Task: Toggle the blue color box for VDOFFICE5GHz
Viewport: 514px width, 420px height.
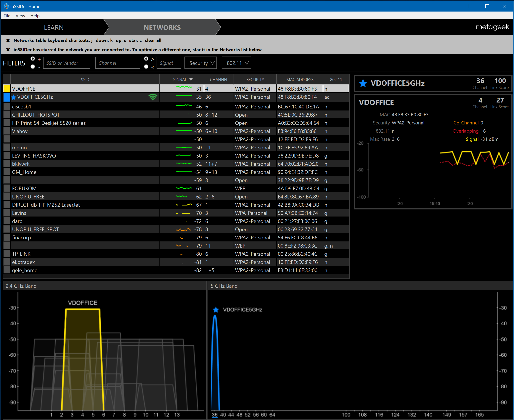Action: pyautogui.click(x=7, y=97)
